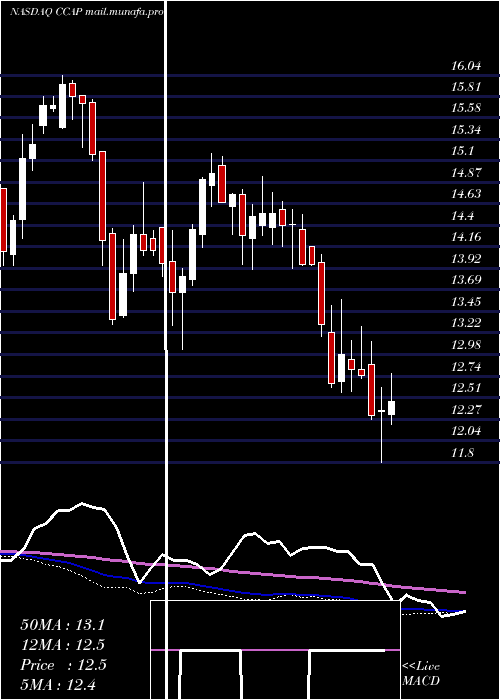Click the Price : 12.5 text

click(63, 665)
